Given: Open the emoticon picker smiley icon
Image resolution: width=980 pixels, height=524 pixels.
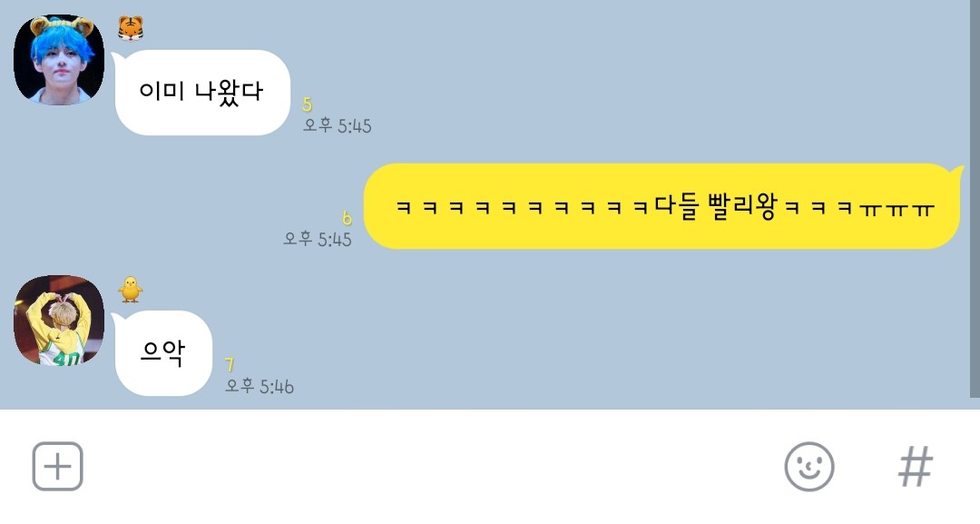Looking at the screenshot, I should coord(808,467).
